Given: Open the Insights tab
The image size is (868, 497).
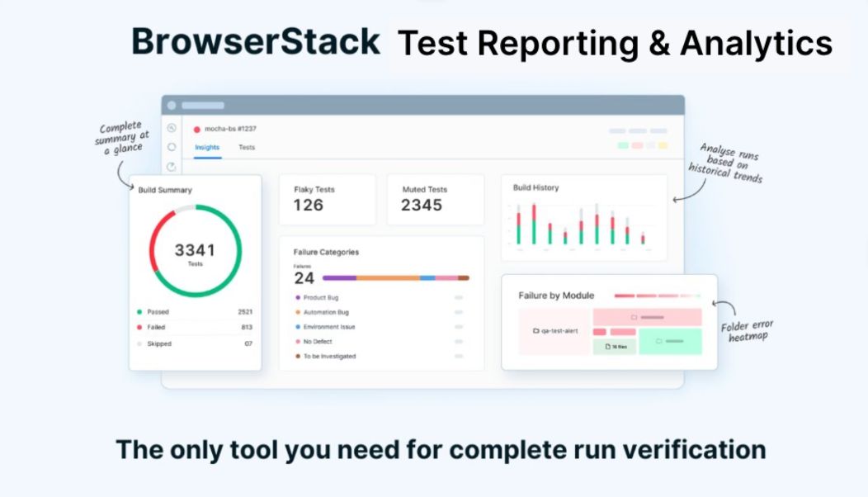Looking at the screenshot, I should tap(207, 148).
